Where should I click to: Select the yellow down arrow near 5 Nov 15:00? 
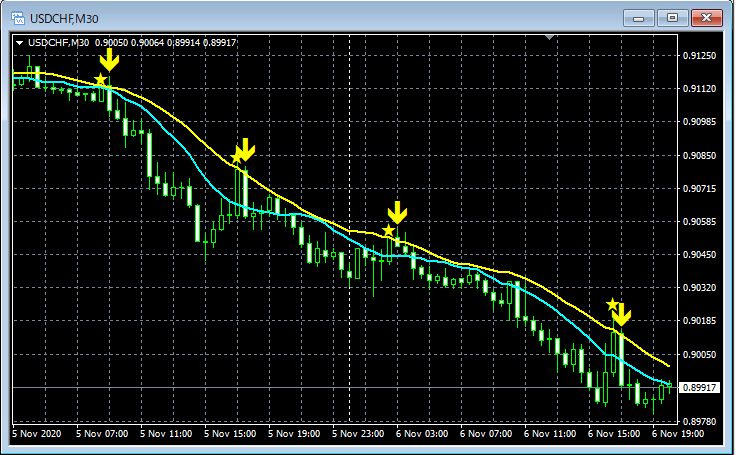tap(245, 150)
